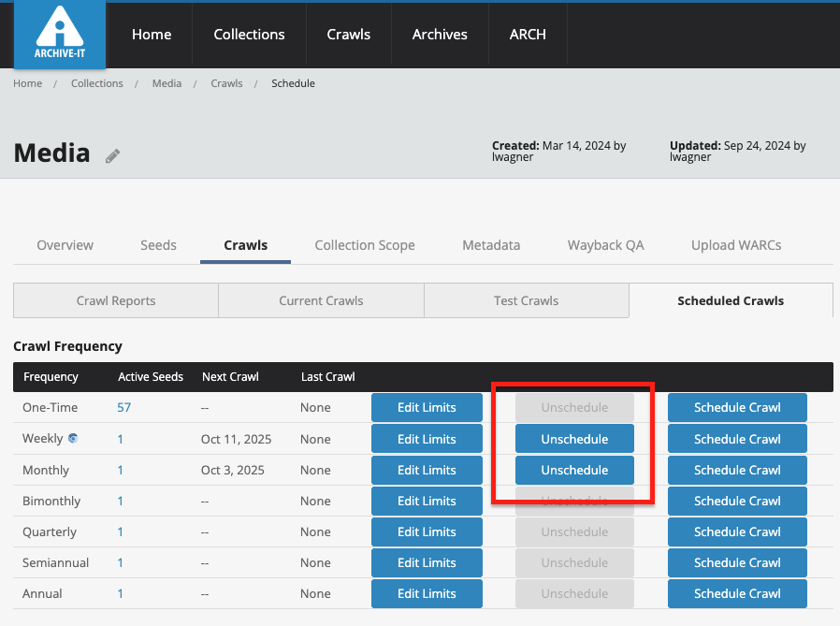
Task: Open Home in top navigation
Action: click(x=152, y=35)
